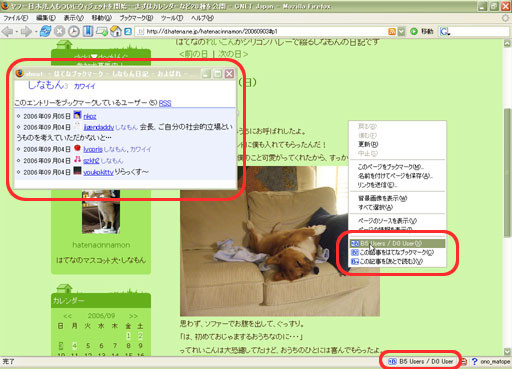The height and width of the screenshot is (369, 512).
Task: Open the しなもん title link in popup
Action: click(x=46, y=85)
